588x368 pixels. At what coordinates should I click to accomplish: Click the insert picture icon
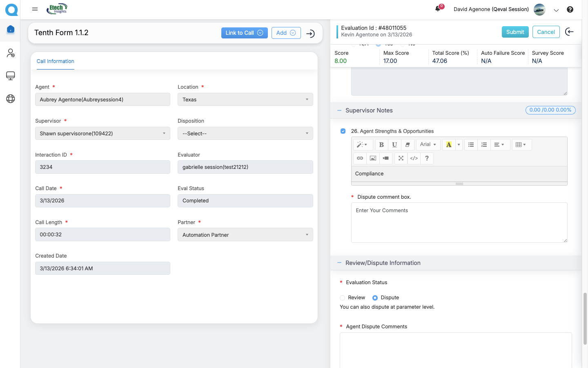click(x=373, y=158)
